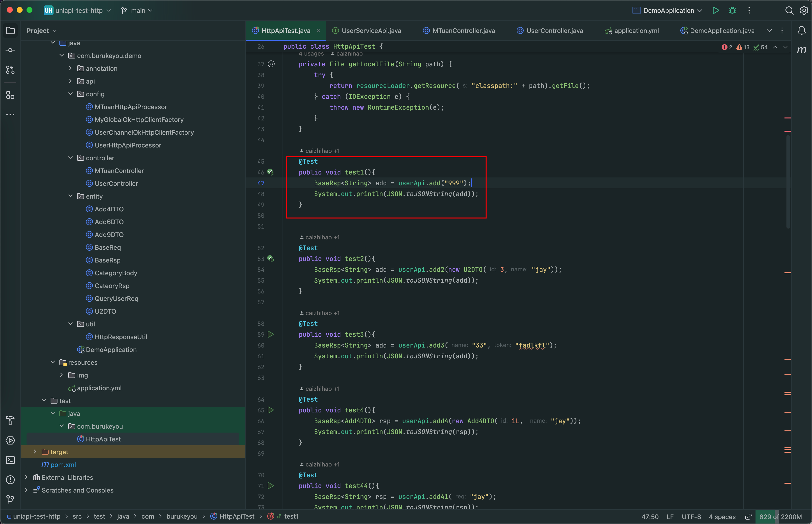Switch to the UserServiceApi.java tab

371,31
